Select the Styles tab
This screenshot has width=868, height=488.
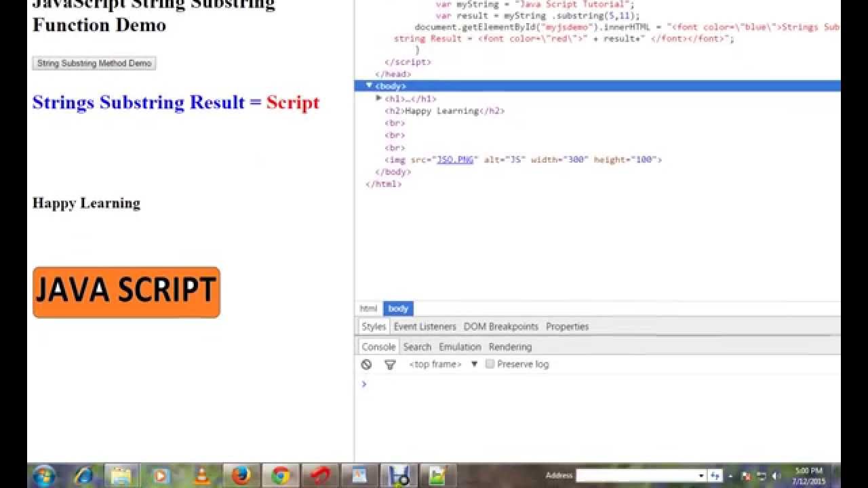pos(374,326)
